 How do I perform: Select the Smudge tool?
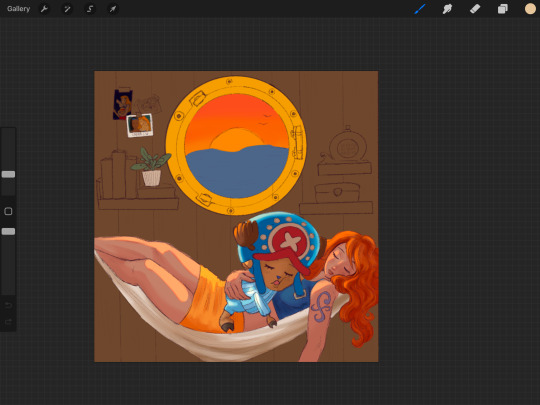pos(447,9)
